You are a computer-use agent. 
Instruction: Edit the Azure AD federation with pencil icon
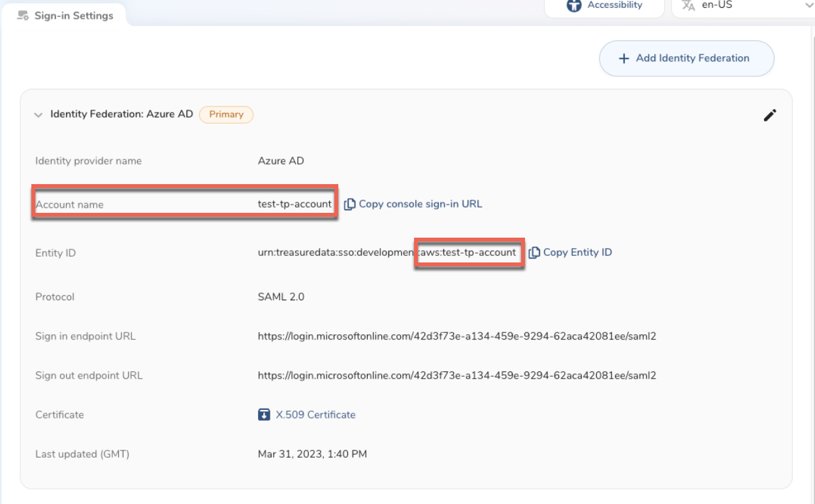770,115
